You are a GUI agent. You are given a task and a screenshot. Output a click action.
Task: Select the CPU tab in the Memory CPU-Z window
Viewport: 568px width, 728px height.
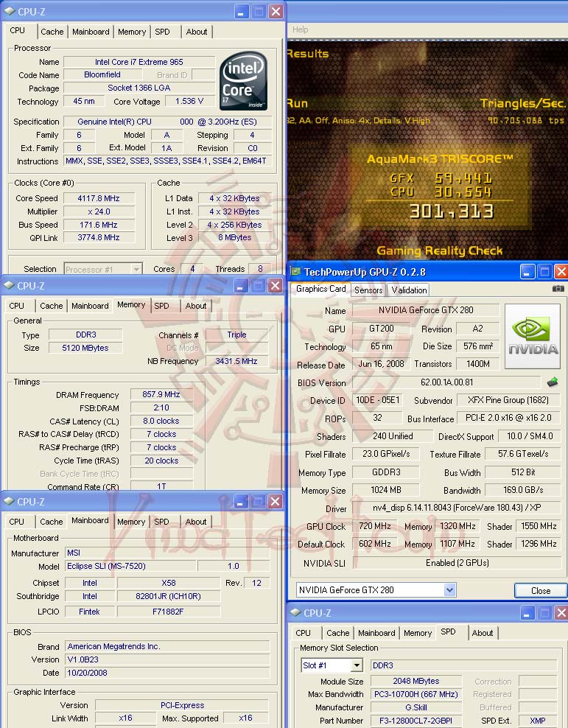pos(17,306)
